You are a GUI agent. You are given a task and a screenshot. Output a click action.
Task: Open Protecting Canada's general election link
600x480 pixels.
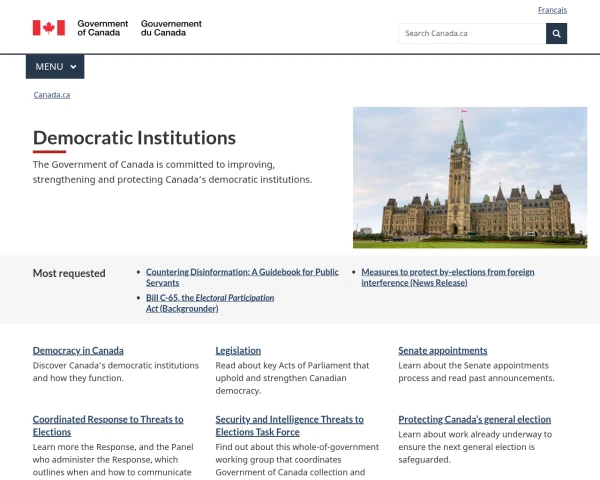coord(474,420)
